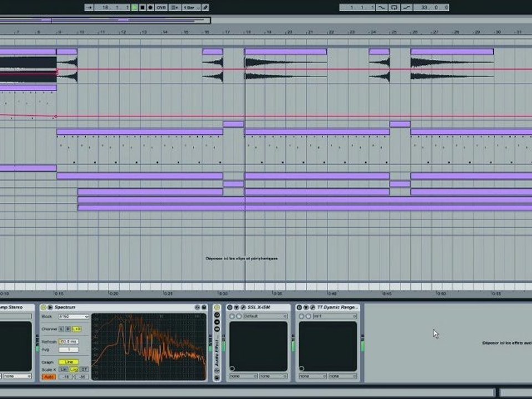
Task: Click the SSL X-ISM second preset circle button
Action: tap(239, 316)
